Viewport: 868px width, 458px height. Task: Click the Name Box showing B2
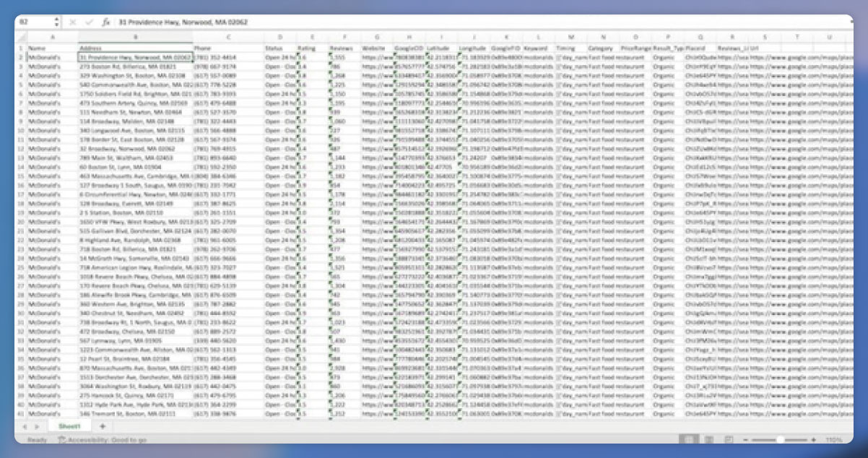(34, 22)
